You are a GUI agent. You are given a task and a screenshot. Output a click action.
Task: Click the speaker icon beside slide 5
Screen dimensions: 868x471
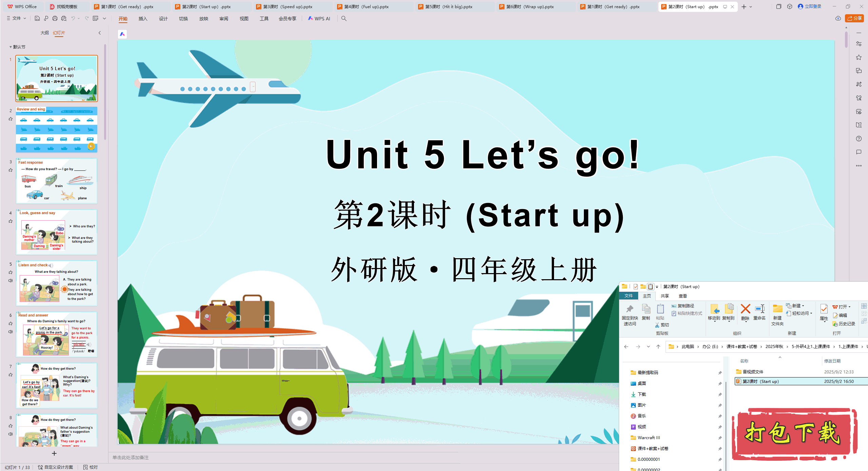point(11,280)
